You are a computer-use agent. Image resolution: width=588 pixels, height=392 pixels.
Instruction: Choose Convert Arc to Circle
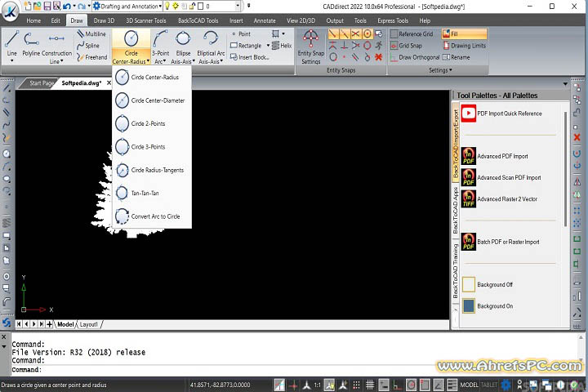tap(152, 216)
